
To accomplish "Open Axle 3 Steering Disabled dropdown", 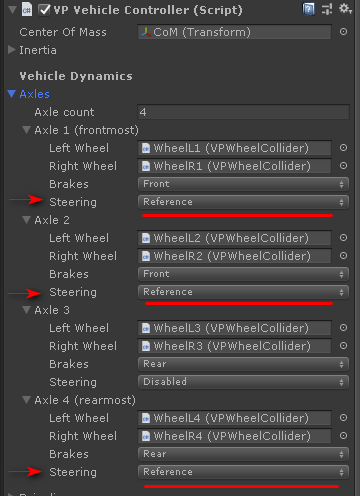I will (x=243, y=382).
